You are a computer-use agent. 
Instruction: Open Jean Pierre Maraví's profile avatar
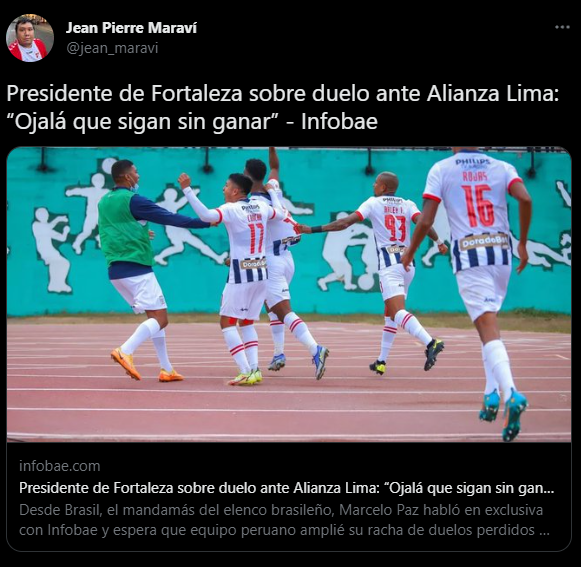coord(30,38)
